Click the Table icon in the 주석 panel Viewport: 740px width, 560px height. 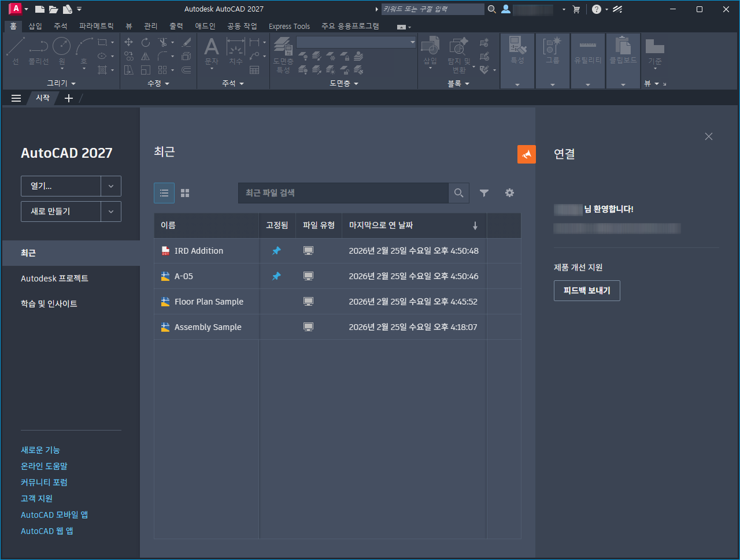(254, 70)
